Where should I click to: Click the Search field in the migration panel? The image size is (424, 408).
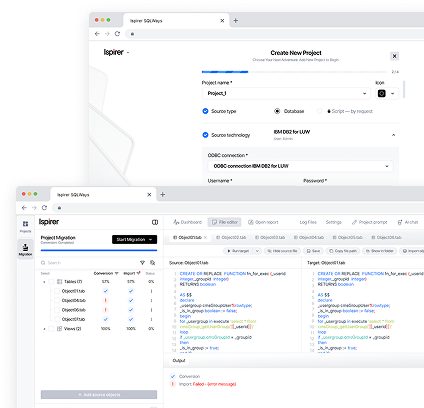click(88, 263)
